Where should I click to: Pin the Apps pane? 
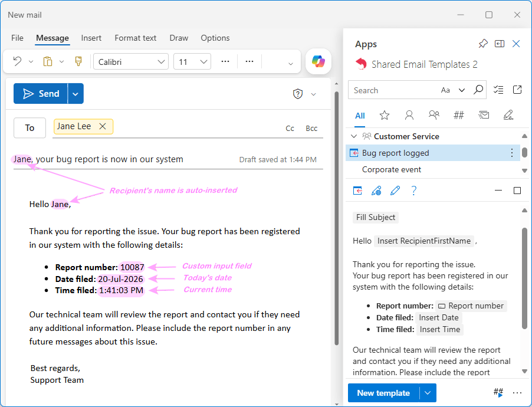[x=483, y=44]
